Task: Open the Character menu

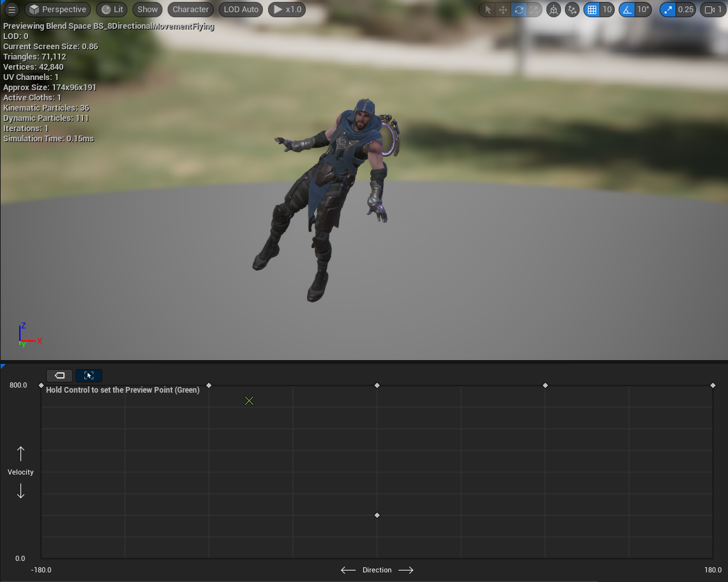Action: click(x=191, y=10)
